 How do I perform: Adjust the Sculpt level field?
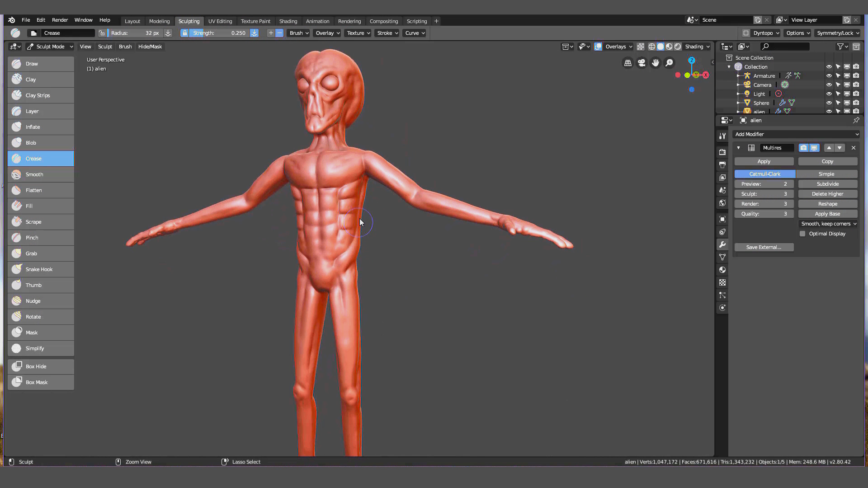pyautogui.click(x=764, y=194)
